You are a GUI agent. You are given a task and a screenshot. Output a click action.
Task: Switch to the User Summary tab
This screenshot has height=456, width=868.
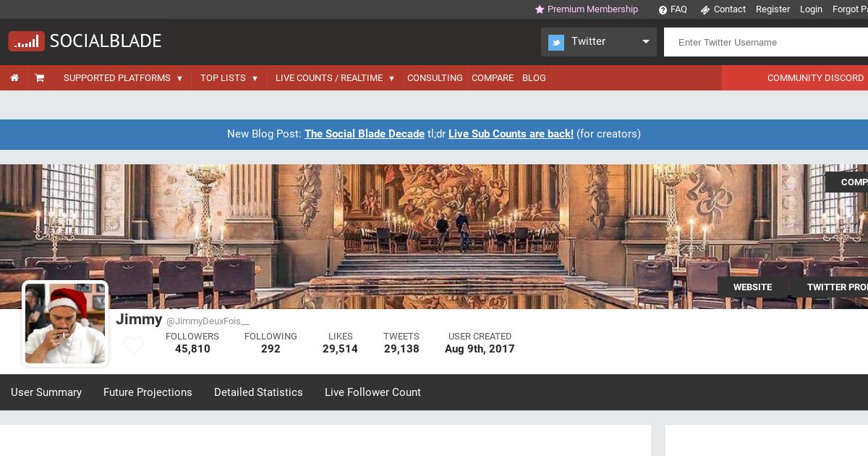[46, 392]
